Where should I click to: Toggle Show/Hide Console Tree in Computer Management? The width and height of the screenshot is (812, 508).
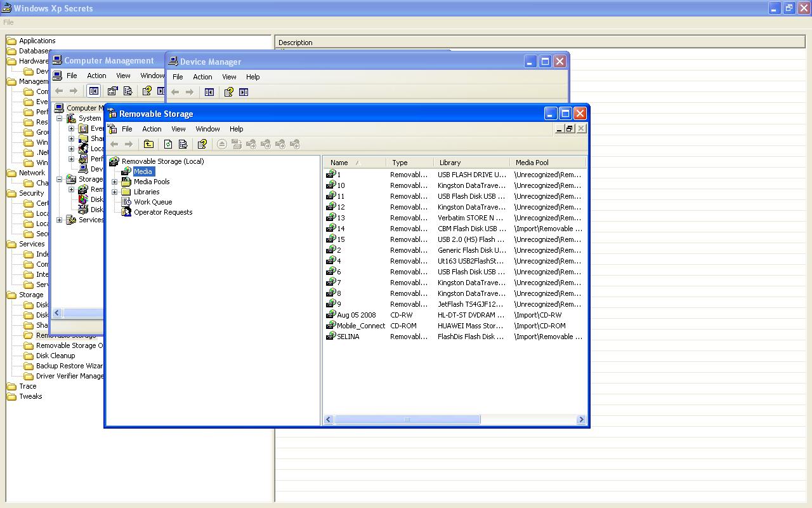tap(93, 91)
